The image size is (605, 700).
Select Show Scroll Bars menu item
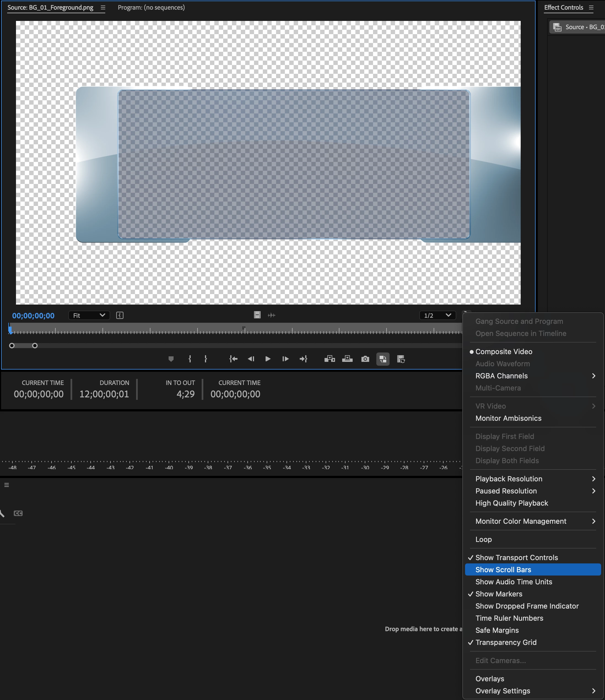(503, 569)
